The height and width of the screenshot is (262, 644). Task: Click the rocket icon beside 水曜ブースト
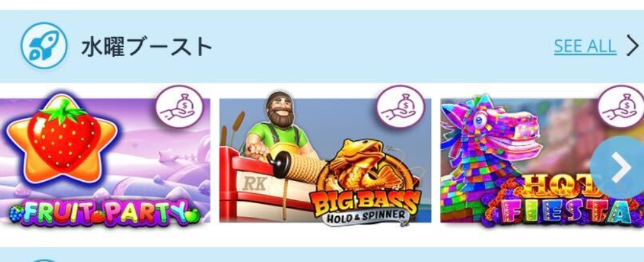[43, 46]
